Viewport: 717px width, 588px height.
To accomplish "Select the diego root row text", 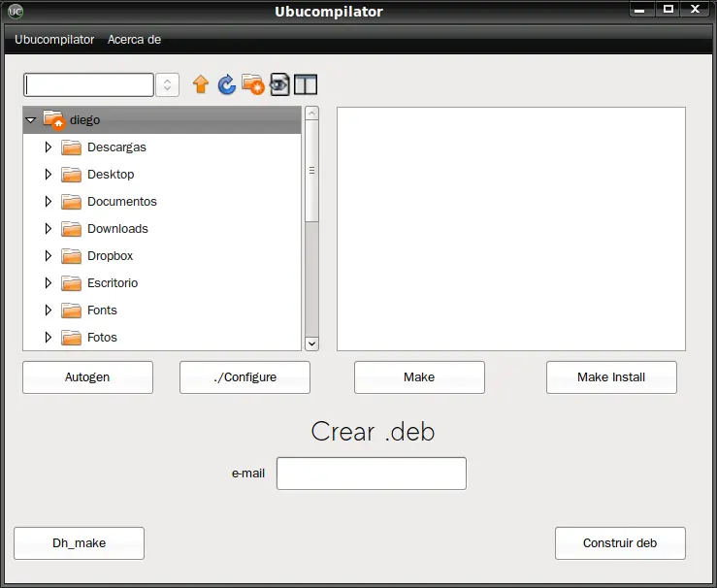I will tap(85, 119).
